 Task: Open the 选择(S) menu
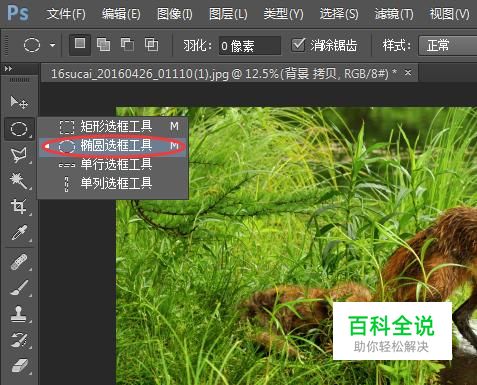[x=339, y=14]
